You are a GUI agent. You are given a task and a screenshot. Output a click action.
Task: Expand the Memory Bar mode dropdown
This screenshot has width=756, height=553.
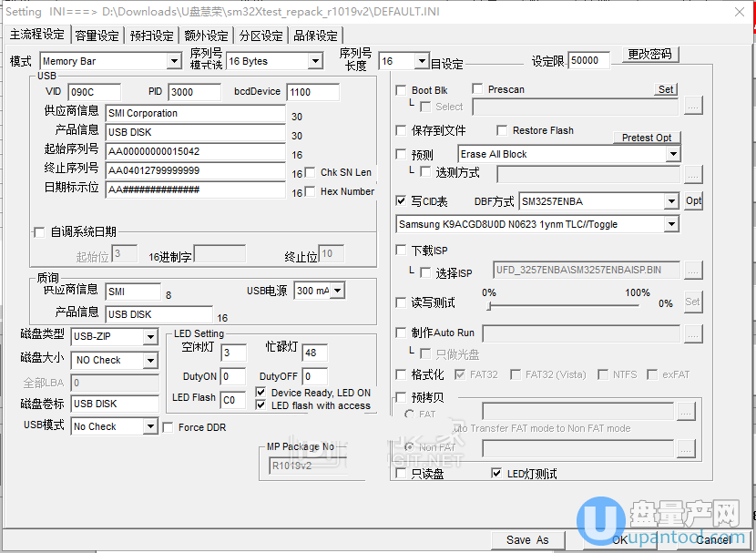pyautogui.click(x=174, y=61)
